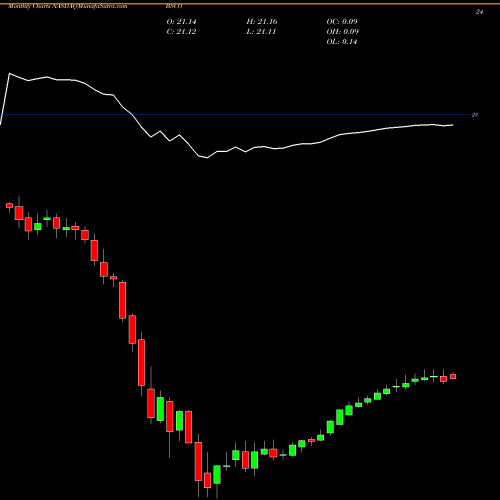Click the 'OC: 0.09' value

pos(342,22)
